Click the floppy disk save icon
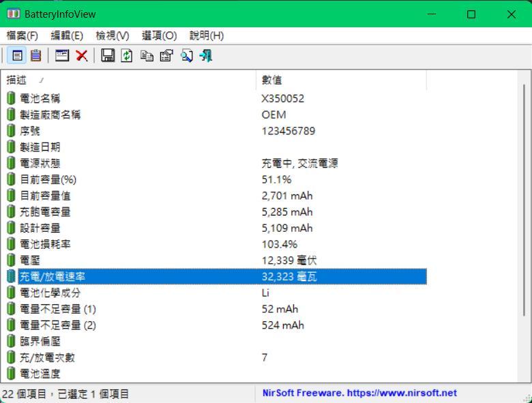Image resolution: width=532 pixels, height=403 pixels. click(108, 56)
